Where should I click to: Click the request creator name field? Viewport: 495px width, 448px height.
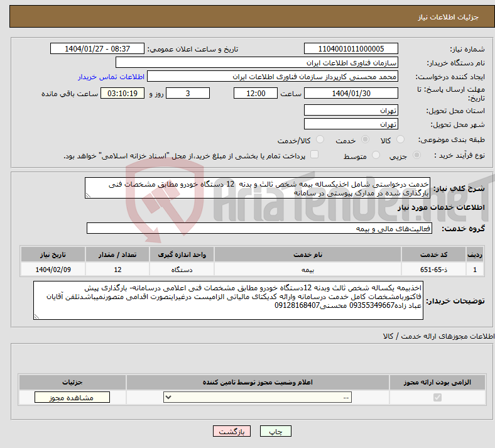tap(273, 77)
